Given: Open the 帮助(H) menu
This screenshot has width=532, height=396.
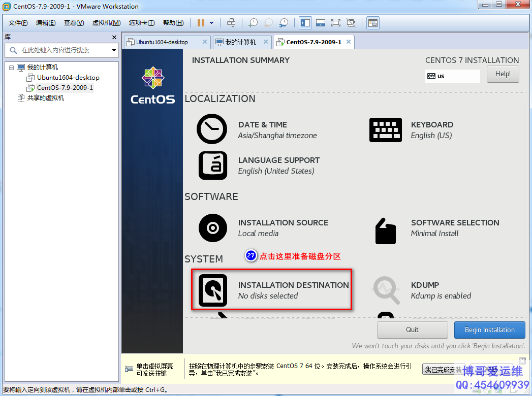Looking at the screenshot, I should [x=173, y=23].
